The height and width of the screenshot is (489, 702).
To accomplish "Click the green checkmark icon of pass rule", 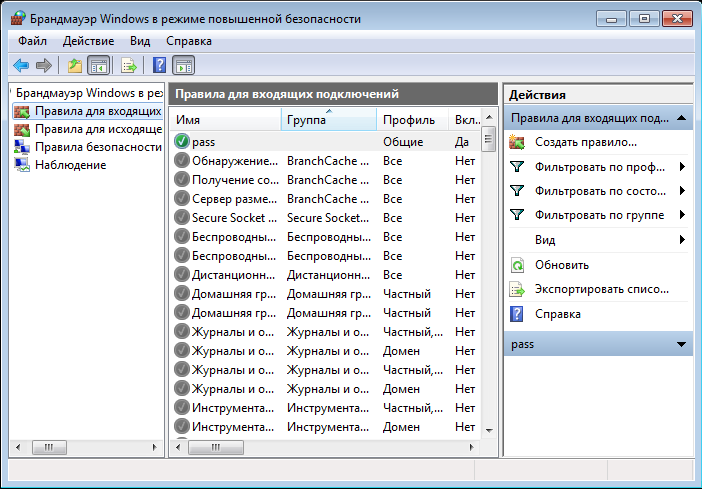I will [x=181, y=142].
